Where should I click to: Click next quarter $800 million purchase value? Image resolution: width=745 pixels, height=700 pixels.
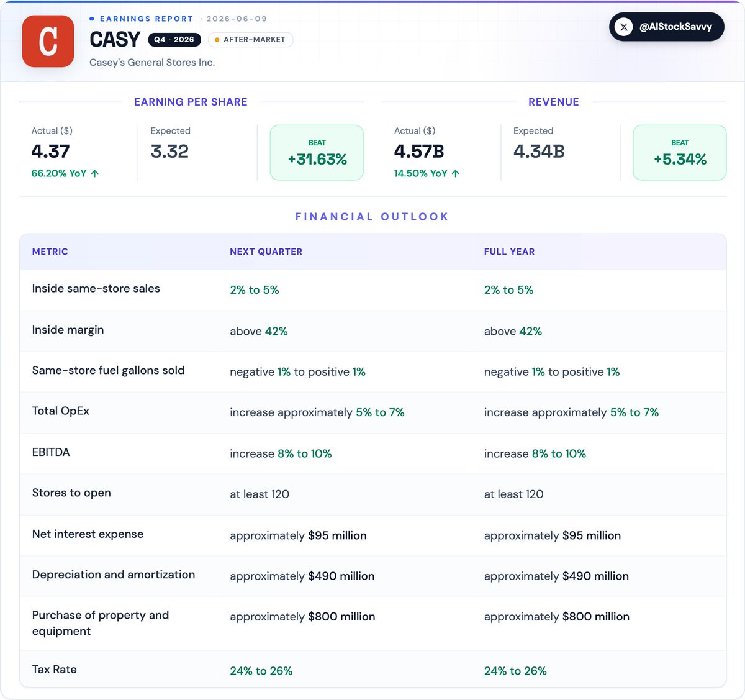(x=302, y=616)
